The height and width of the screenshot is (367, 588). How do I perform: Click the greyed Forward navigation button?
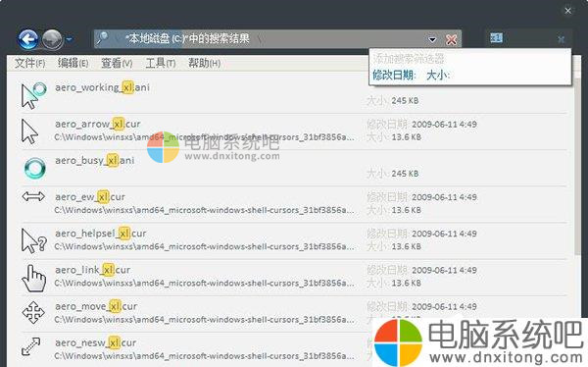click(x=52, y=39)
